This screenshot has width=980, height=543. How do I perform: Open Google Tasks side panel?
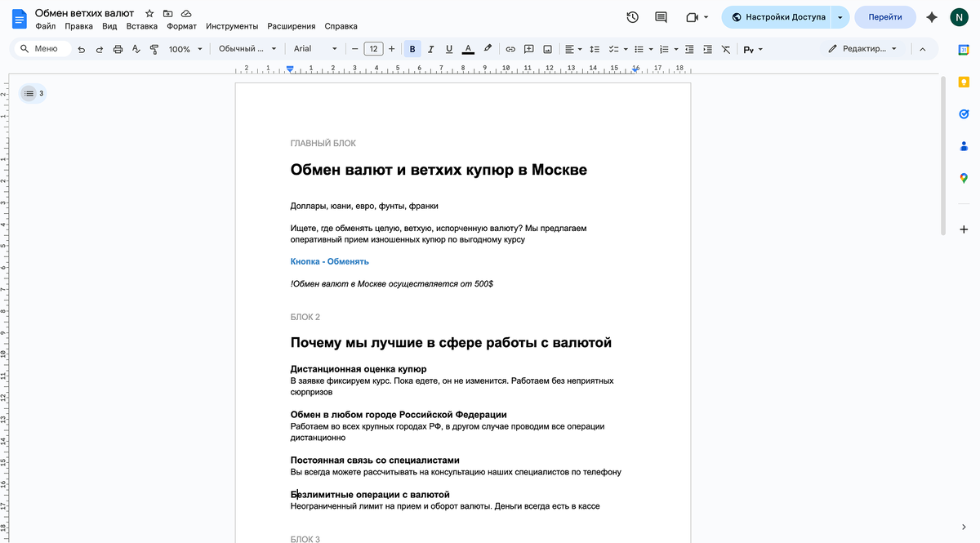click(964, 113)
